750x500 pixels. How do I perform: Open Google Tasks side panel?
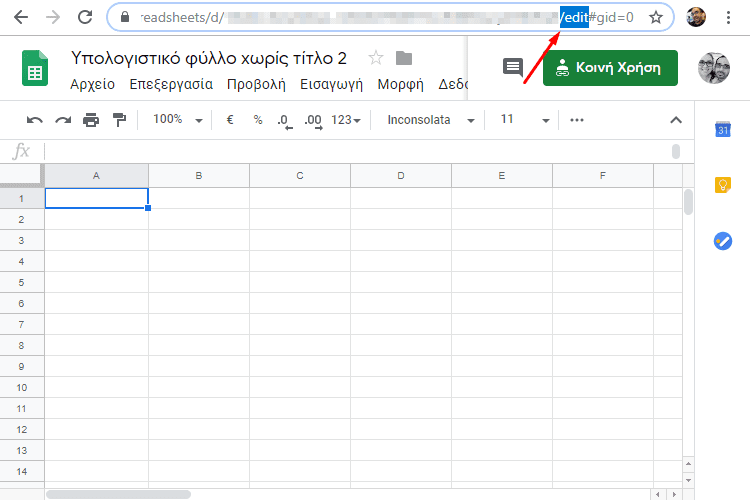click(x=723, y=241)
